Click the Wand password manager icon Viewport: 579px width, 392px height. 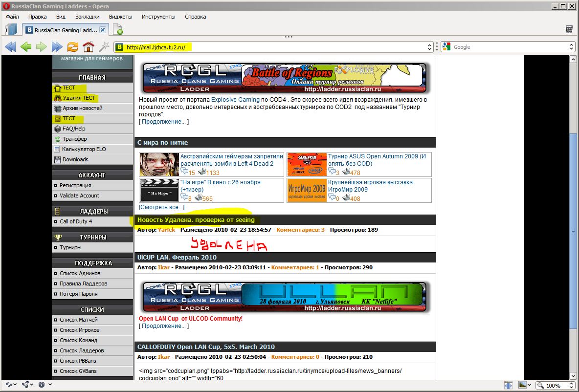(x=104, y=47)
